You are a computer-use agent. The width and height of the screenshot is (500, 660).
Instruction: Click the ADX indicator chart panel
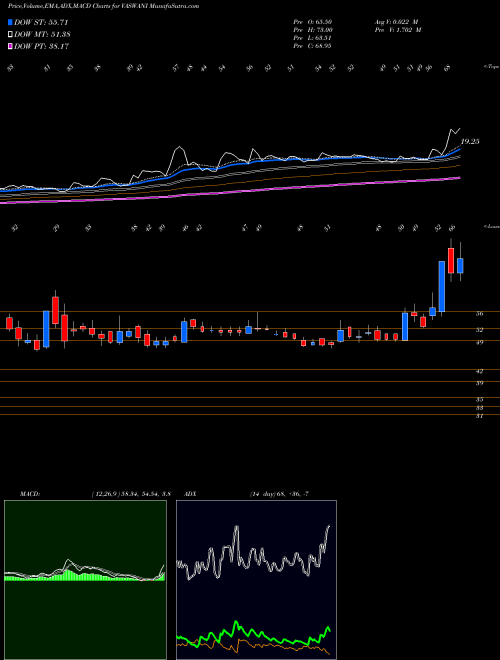click(256, 580)
